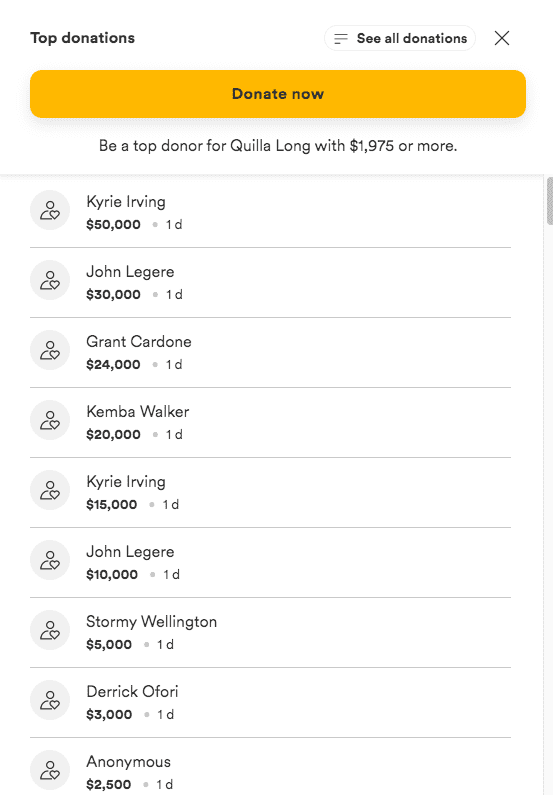
Task: Click Kemba Walker's donor avatar icon
Action: point(50,420)
